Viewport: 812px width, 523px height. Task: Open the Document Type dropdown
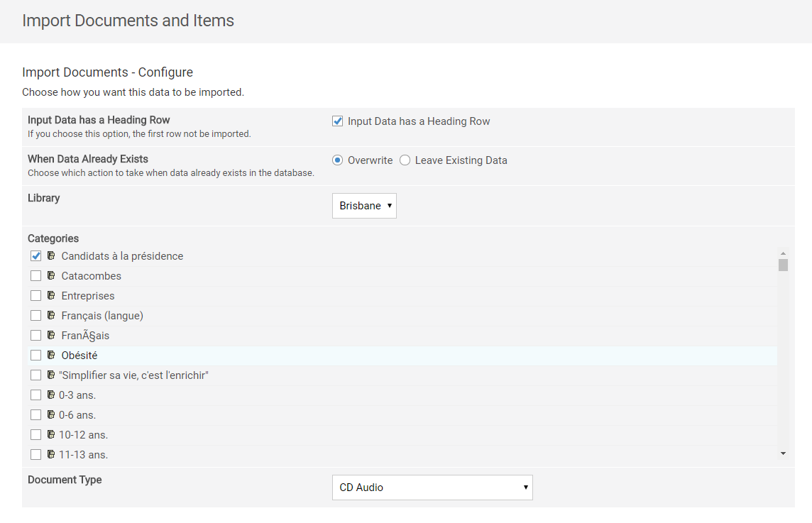(x=432, y=488)
